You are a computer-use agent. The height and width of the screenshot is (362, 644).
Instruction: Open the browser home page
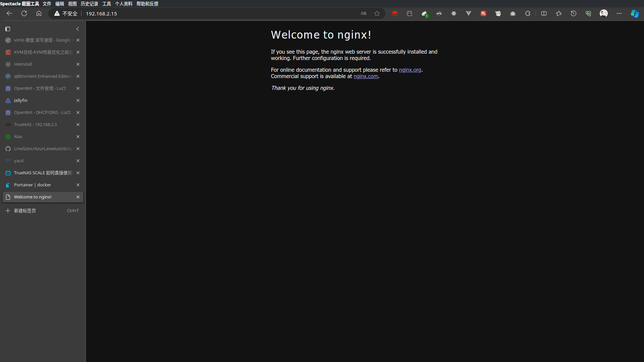39,13
